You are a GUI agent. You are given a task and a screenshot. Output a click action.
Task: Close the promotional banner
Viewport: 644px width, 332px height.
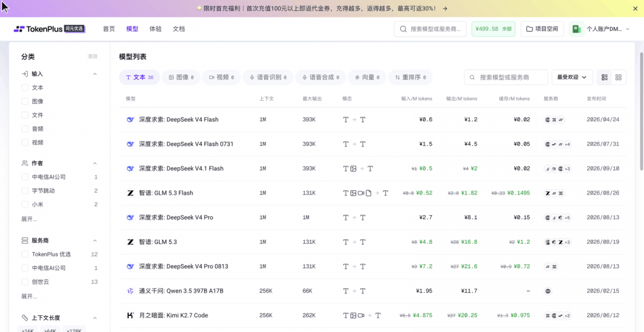tap(635, 8)
